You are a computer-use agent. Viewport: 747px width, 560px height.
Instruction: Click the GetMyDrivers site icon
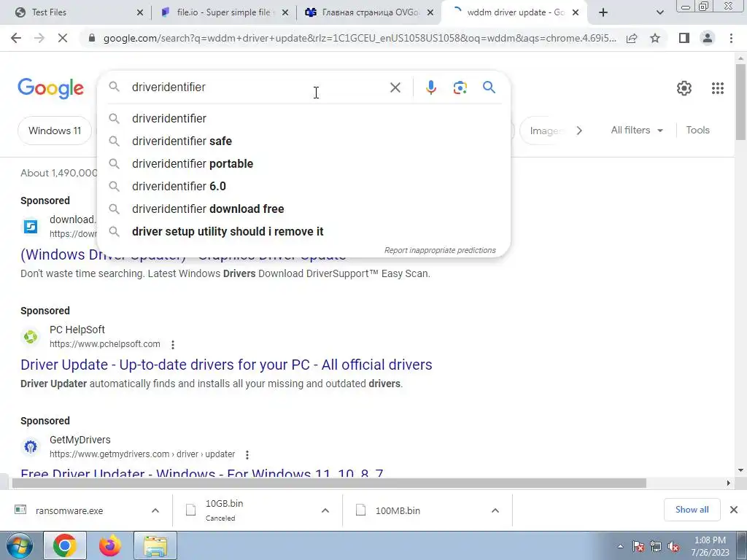tap(31, 447)
